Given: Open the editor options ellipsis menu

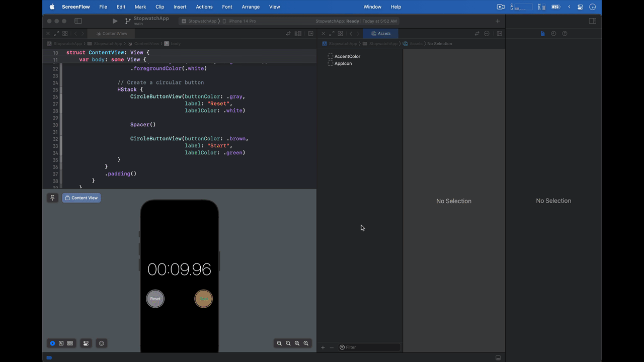Looking at the screenshot, I should pyautogui.click(x=487, y=33).
